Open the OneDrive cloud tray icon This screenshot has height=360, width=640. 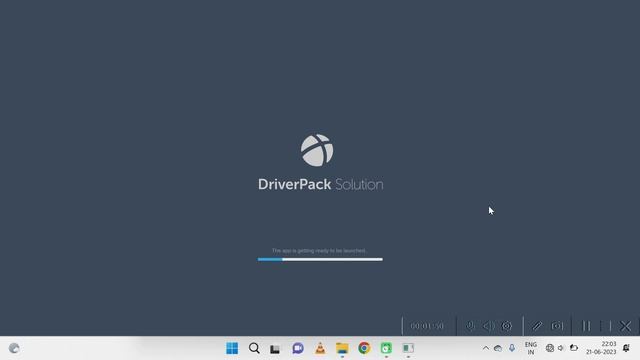[x=498, y=348]
